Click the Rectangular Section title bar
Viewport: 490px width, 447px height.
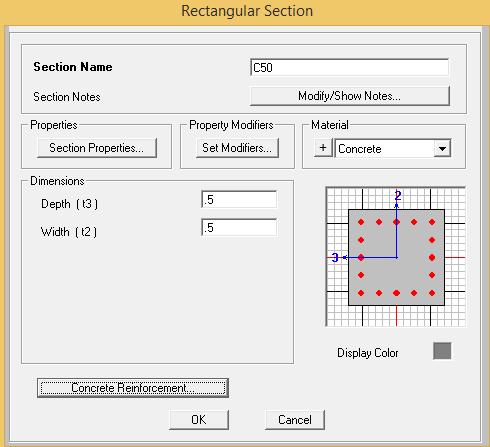click(247, 11)
